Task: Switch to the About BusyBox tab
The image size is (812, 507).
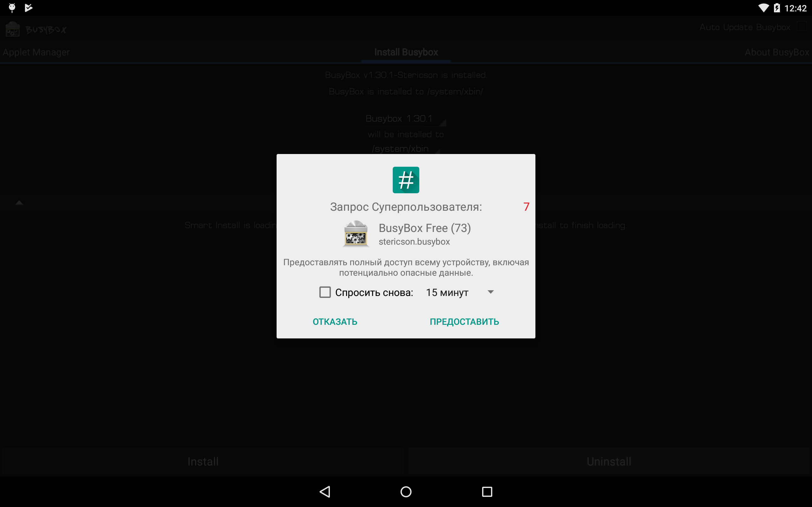Action: click(776, 52)
